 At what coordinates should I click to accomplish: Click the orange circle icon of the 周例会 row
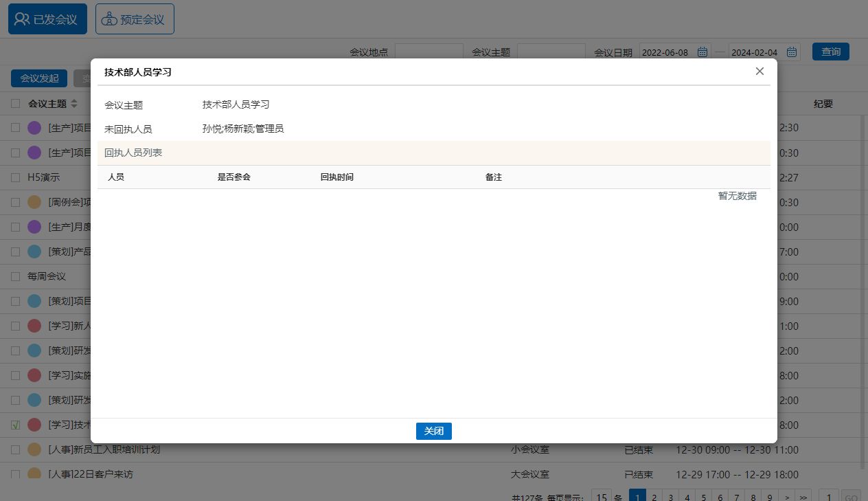[x=34, y=202]
